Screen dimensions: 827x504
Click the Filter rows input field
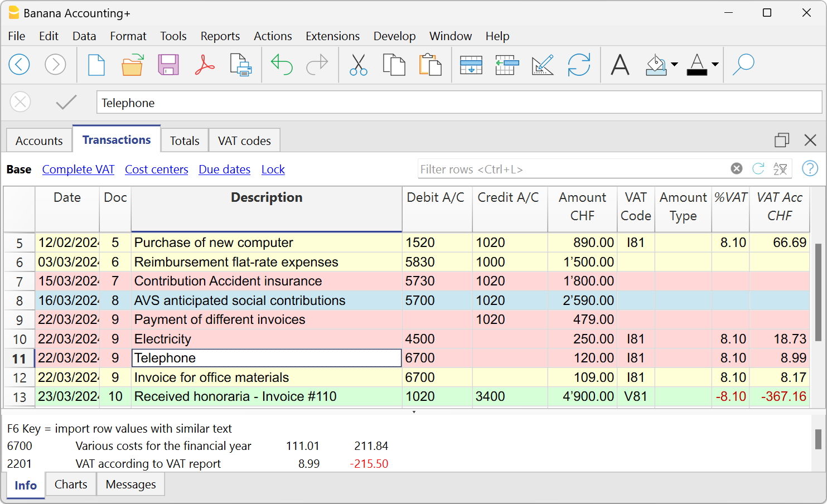point(558,169)
